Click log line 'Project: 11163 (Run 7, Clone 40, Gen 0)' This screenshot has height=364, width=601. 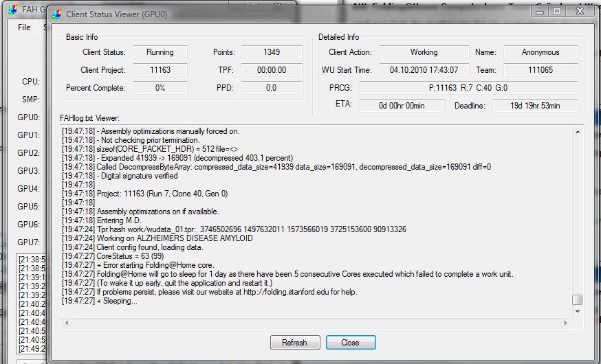145,194
